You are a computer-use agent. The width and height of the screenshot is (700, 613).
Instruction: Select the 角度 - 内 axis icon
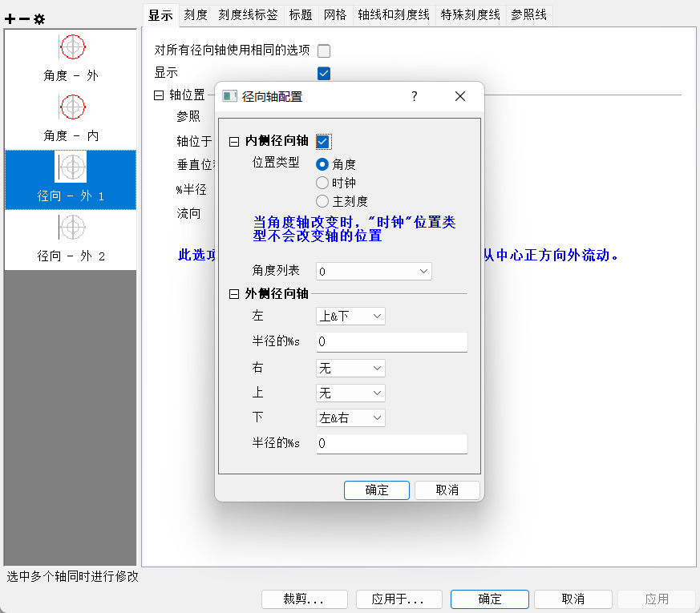coord(72,107)
